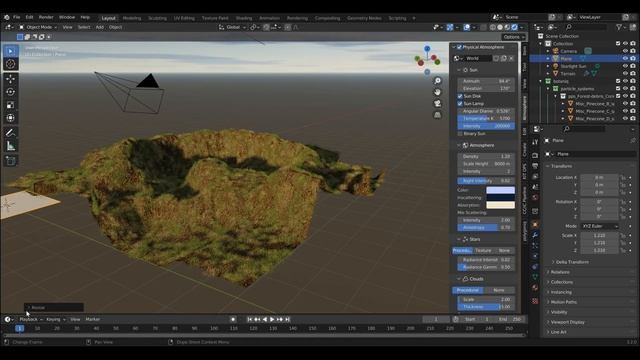Select Texture stars mode button

(x=483, y=251)
